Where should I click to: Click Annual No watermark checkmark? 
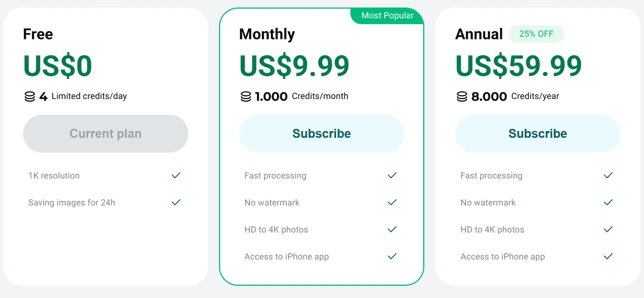point(608,203)
